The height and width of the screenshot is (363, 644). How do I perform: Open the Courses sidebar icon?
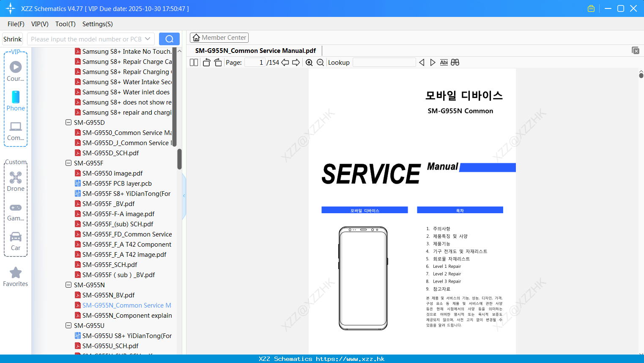pos(16,71)
